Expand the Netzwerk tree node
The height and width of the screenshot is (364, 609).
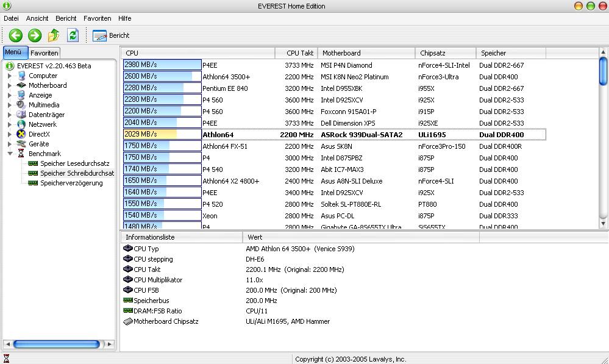click(x=10, y=124)
